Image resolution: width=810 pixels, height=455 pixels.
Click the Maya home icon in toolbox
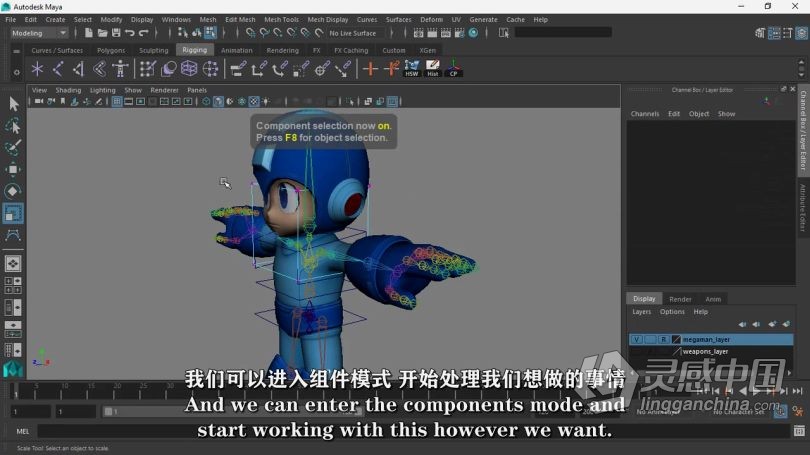[x=12, y=369]
